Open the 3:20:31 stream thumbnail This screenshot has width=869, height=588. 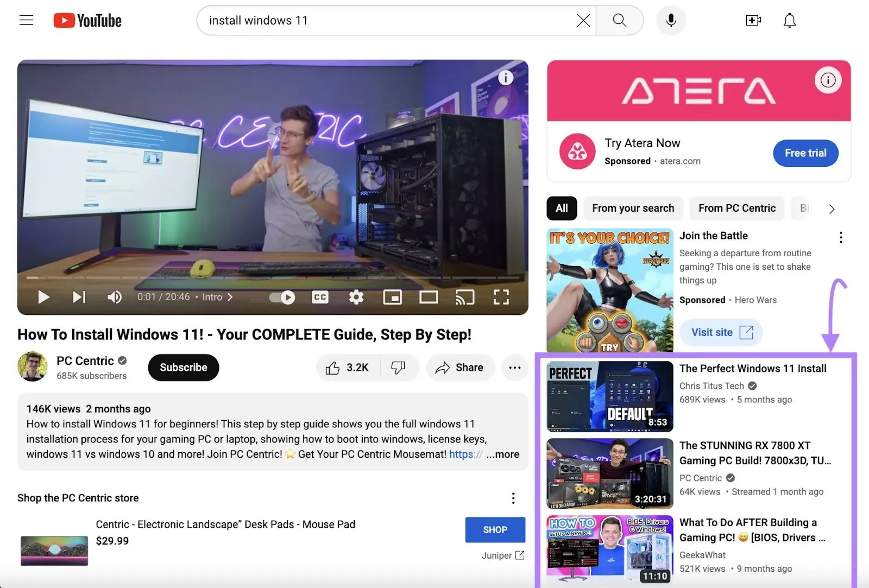[x=610, y=473]
